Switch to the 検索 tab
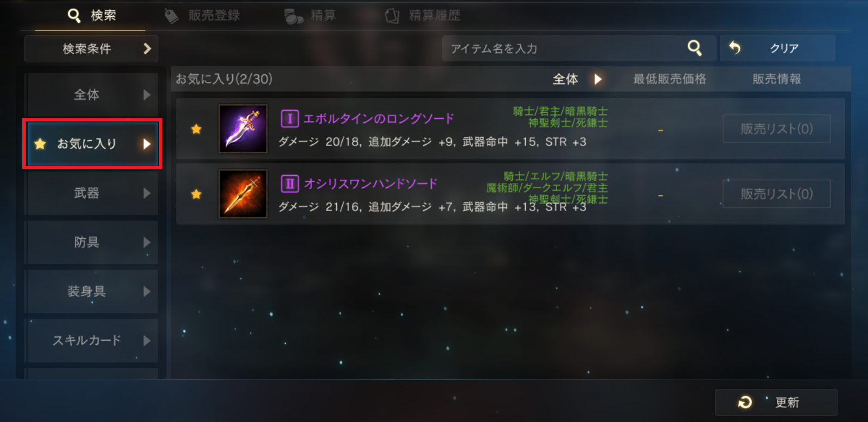Viewport: 868px width, 422px height. pos(91,15)
